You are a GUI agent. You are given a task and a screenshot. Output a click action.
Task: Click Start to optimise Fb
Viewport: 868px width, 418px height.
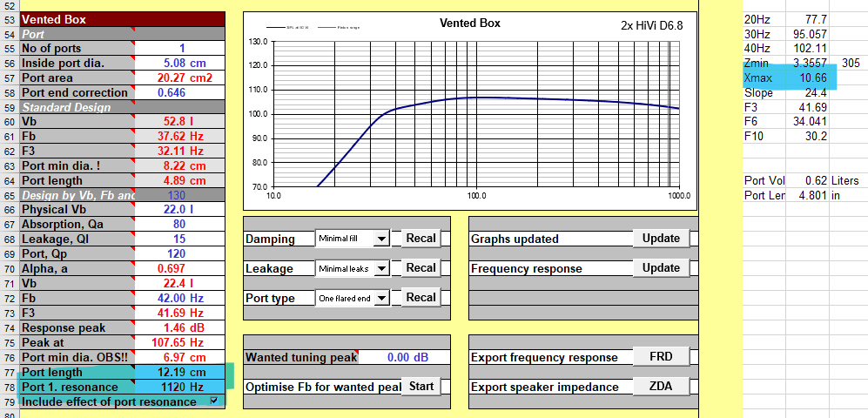coord(421,387)
